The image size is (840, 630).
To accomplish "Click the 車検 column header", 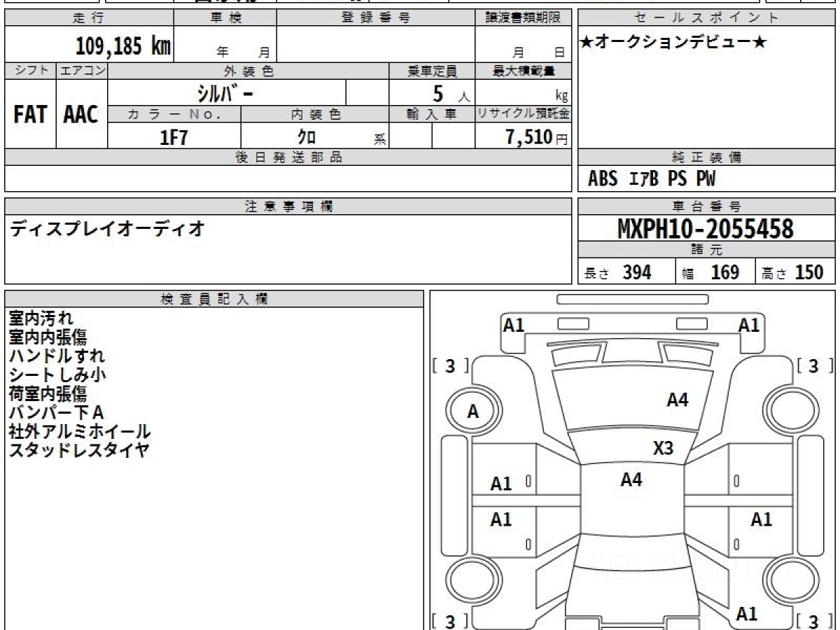I will coord(225,18).
